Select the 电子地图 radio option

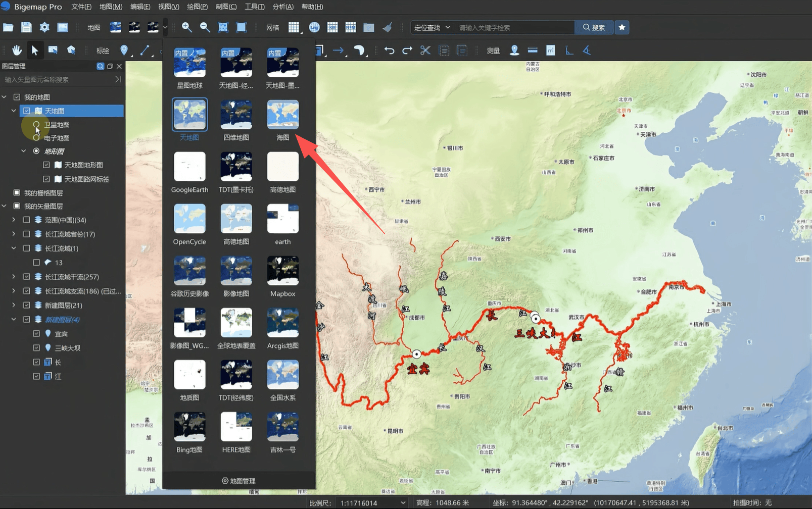(36, 137)
